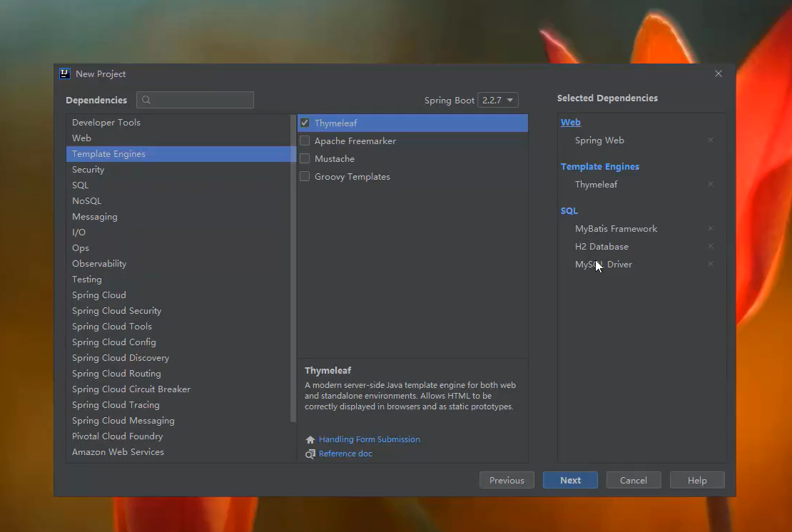Screen dimensions: 792x532
Task: Select MyBatis Framework in Selected Dependencies
Action: (x=616, y=229)
